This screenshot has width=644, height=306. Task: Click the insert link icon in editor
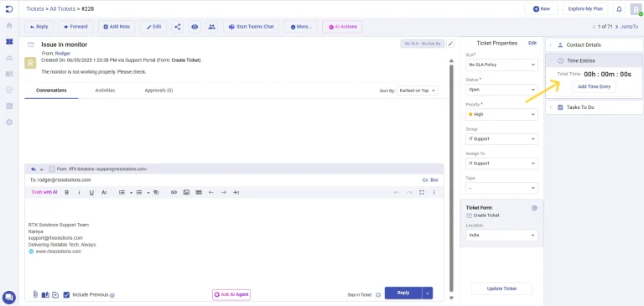174,192
